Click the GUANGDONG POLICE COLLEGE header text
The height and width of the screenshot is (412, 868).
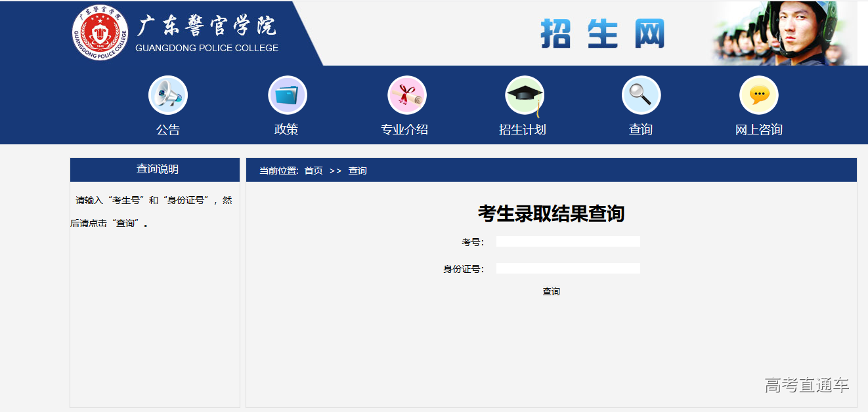pos(207,48)
